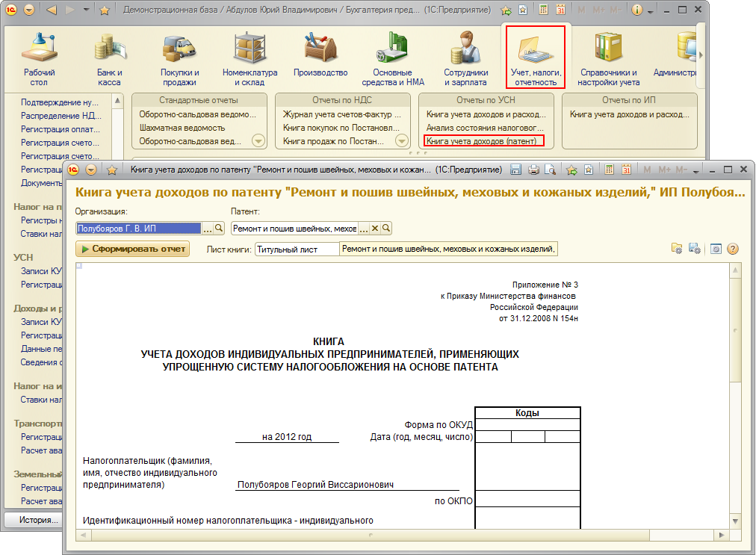Click the back arrow in main window

tap(51, 10)
